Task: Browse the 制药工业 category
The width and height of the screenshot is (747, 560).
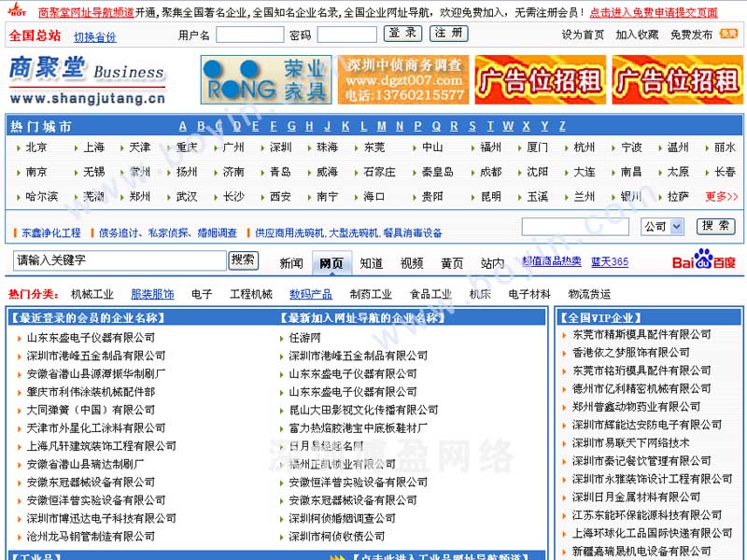Action: [x=371, y=294]
